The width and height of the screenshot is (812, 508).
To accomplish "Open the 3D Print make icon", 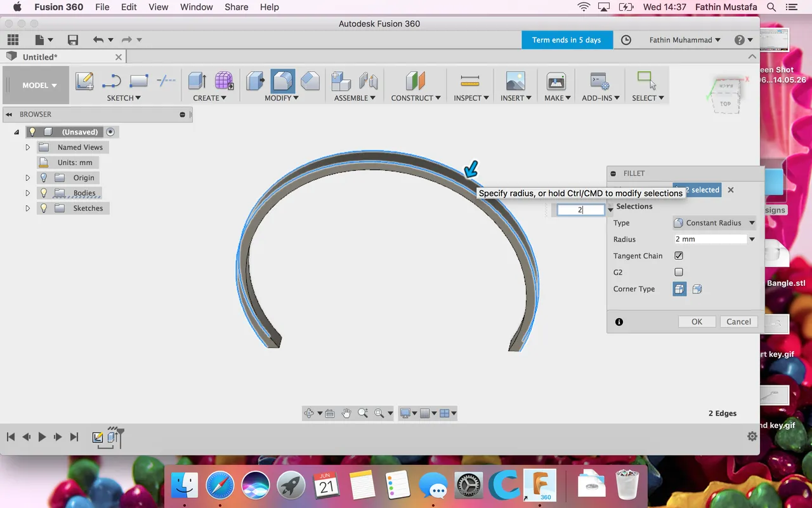I will [x=556, y=81].
